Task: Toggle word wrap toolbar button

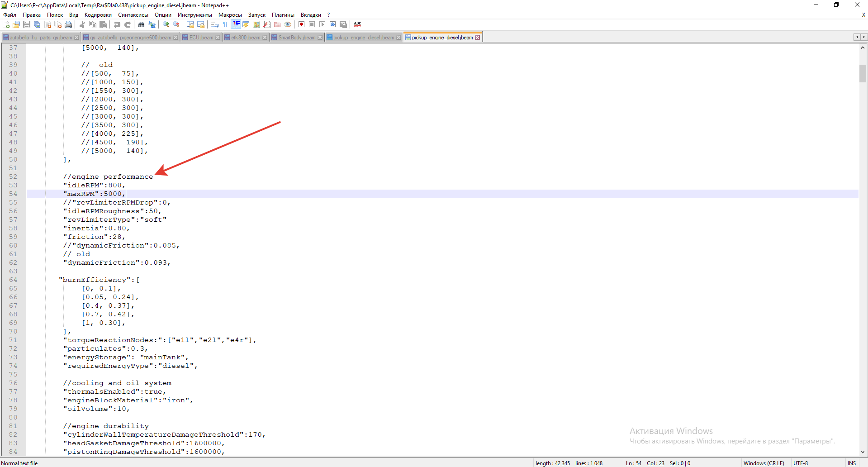Action: click(x=215, y=24)
